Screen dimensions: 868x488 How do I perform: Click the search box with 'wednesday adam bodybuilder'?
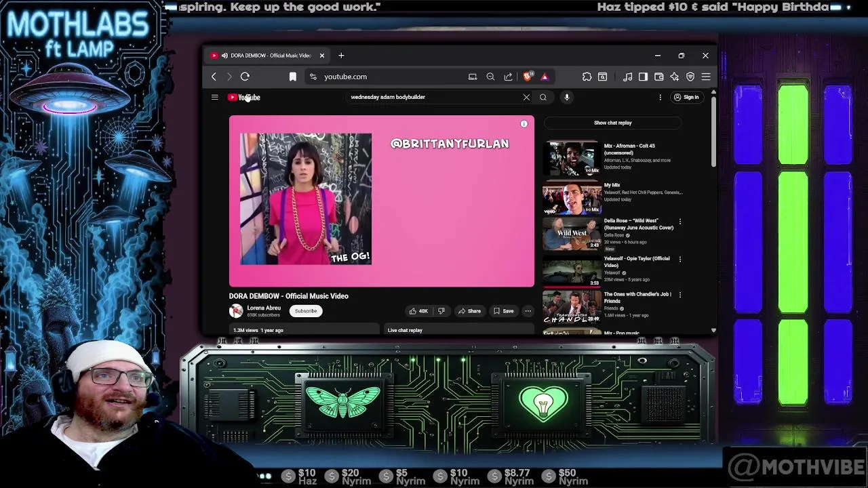(x=434, y=97)
